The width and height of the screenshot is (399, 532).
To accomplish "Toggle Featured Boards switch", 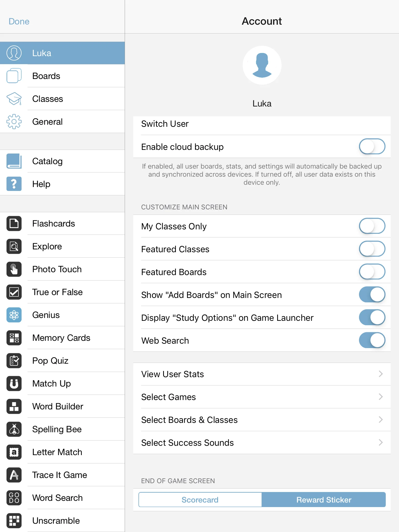I will 372,272.
